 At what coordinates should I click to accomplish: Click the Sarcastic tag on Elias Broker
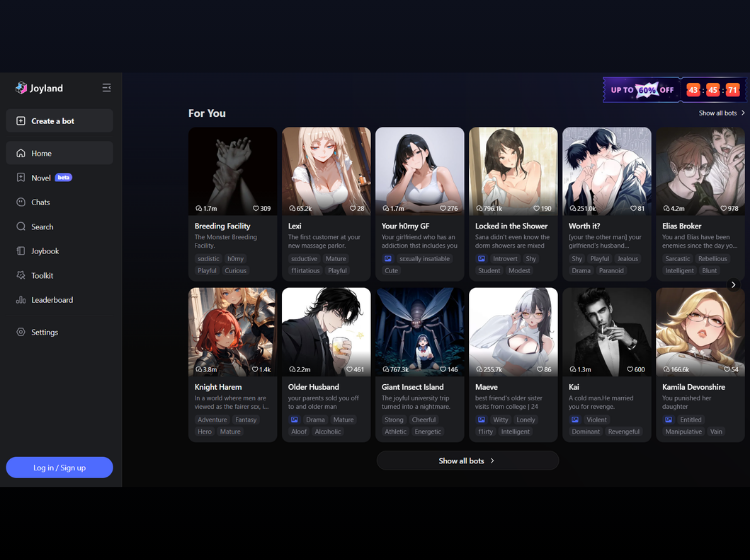pos(677,258)
